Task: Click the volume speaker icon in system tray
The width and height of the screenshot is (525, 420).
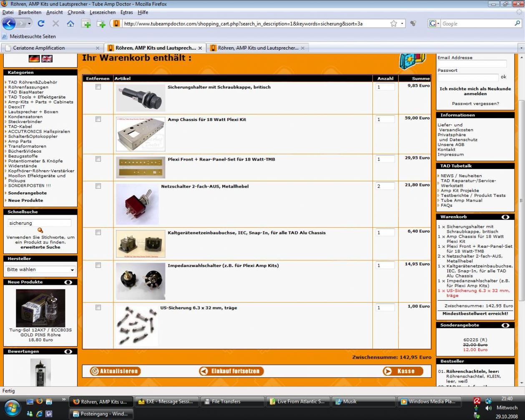Action: (x=489, y=407)
